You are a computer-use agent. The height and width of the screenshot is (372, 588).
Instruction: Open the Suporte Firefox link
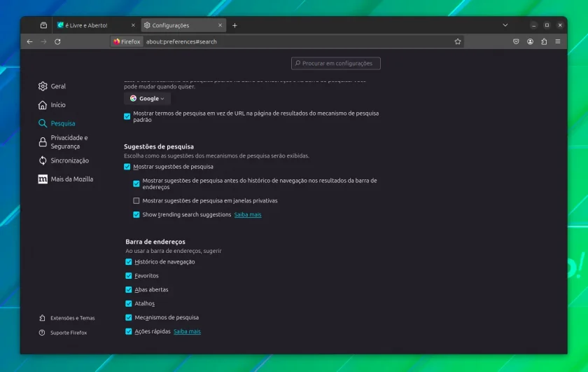69,333
